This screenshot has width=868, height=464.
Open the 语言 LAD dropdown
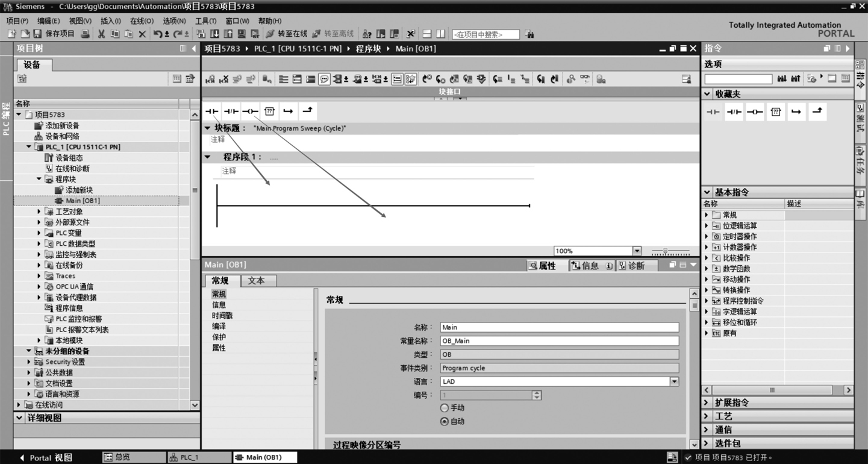[x=674, y=381]
